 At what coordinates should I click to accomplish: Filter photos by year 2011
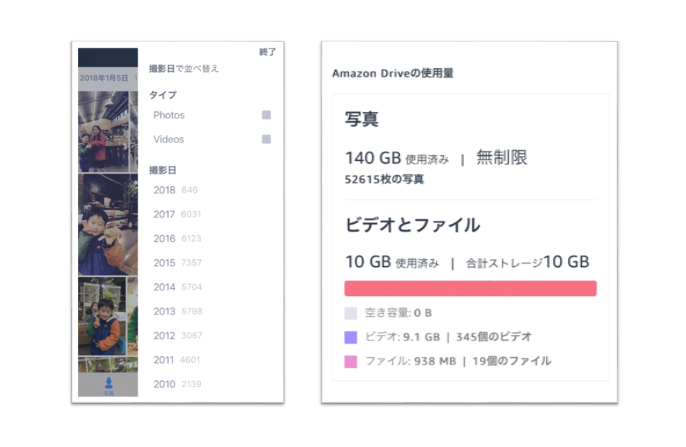click(176, 360)
